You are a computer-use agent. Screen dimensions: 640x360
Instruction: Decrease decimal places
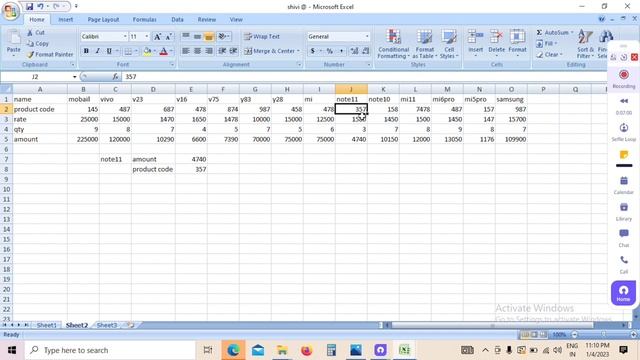coord(366,51)
